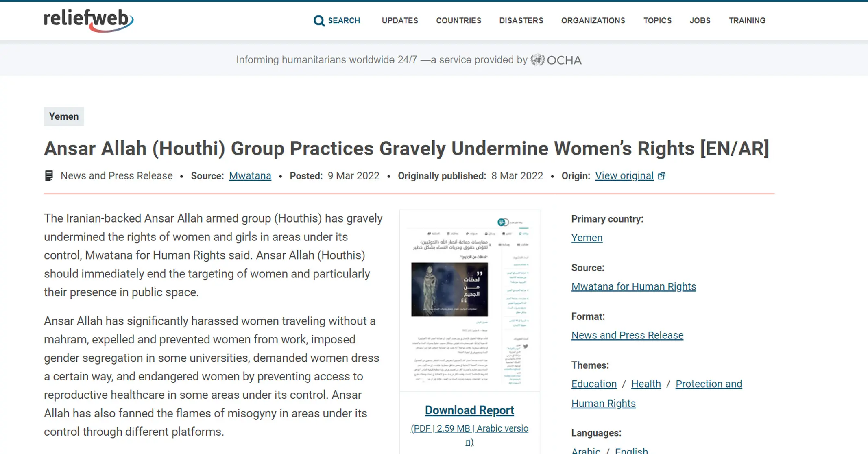Click the paragraph starting Ansar Allah has significantly

click(212, 376)
